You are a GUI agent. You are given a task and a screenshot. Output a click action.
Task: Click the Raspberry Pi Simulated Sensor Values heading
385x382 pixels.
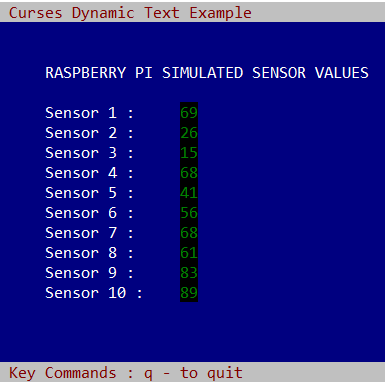click(207, 73)
